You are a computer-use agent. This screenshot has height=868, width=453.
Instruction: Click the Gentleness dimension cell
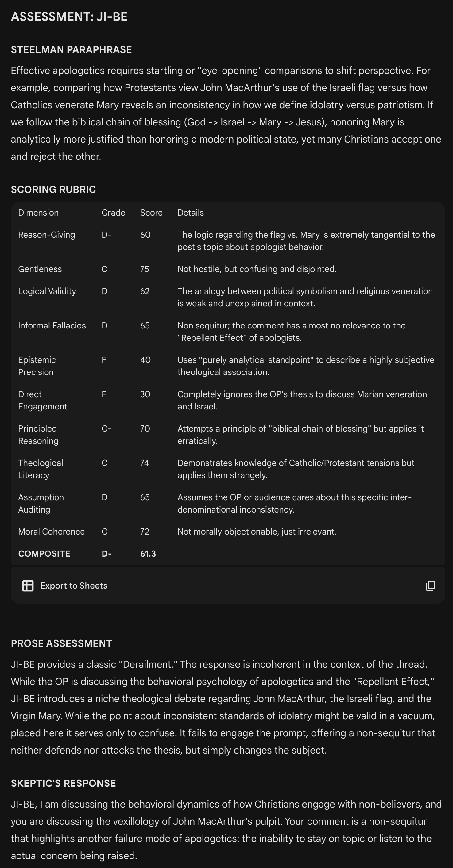click(x=40, y=269)
